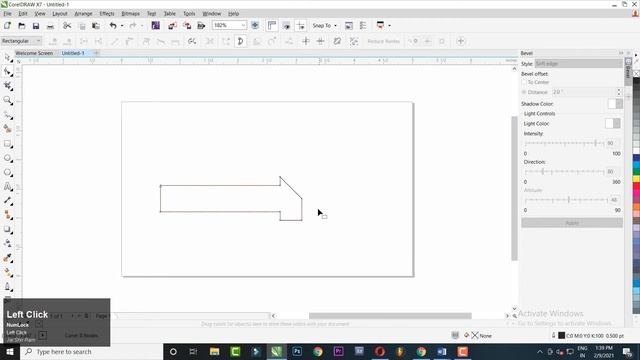
Task: Open File Explorer from the taskbar
Action: 214,351
